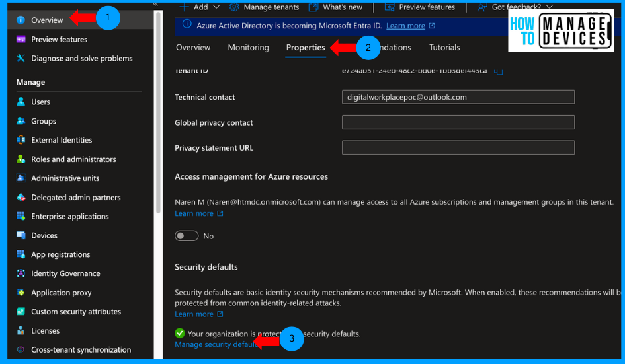
Task: Click the Overview info icon in sidebar
Action: click(x=21, y=20)
